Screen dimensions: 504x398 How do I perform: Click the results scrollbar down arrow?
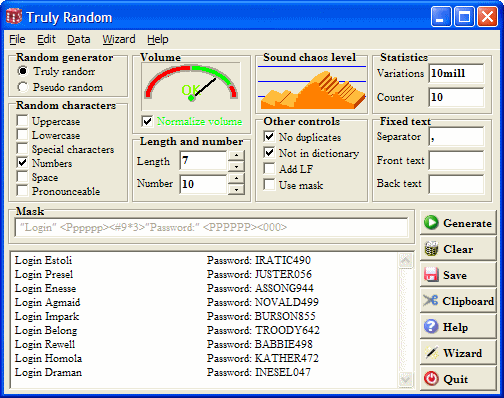(405, 380)
